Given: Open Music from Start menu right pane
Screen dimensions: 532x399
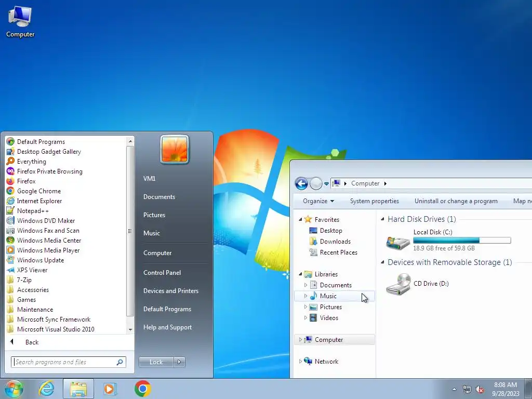Looking at the screenshot, I should point(151,233).
